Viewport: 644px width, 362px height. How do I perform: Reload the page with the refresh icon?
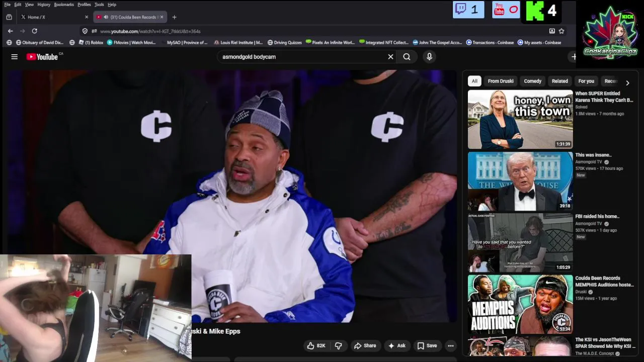34,31
